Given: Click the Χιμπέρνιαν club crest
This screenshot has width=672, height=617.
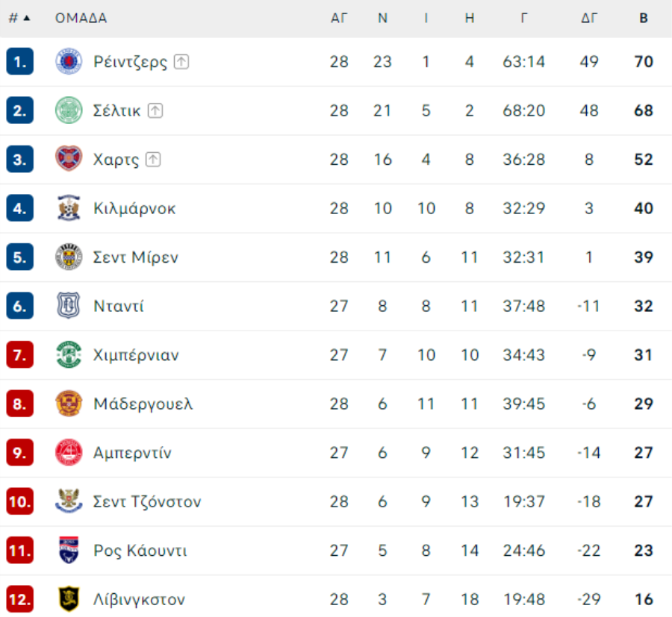Looking at the screenshot, I should pyautogui.click(x=69, y=355).
